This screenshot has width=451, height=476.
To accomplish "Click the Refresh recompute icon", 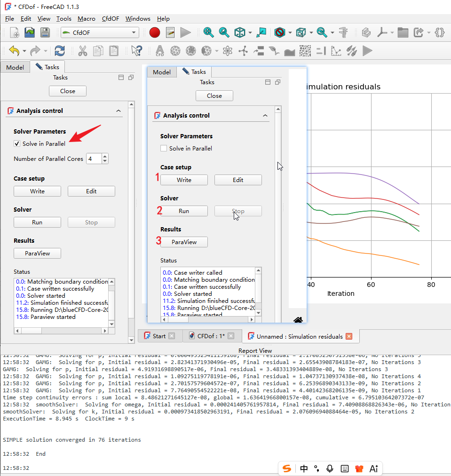I will pos(60,51).
